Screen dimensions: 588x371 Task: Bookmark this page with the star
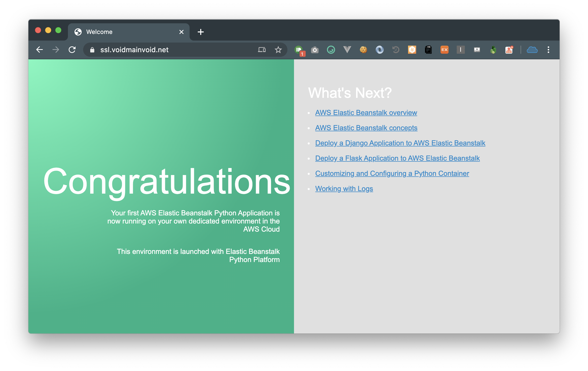tap(278, 50)
